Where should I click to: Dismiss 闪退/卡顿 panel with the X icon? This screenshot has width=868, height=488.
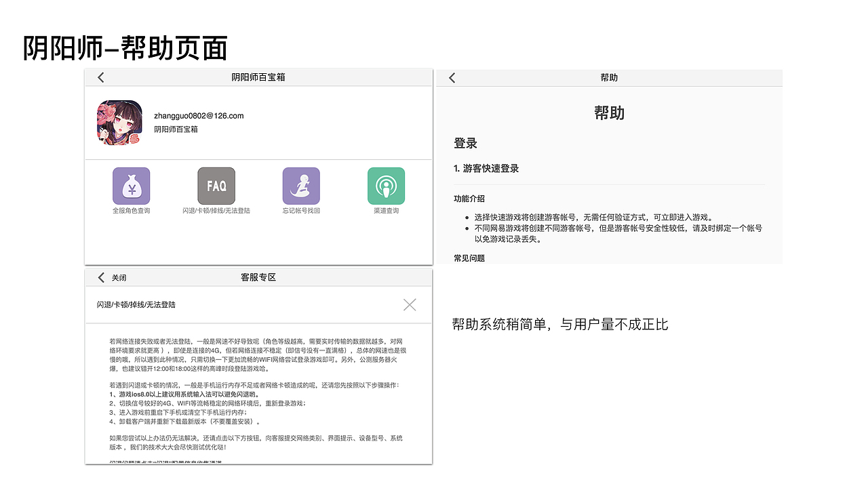pos(410,304)
